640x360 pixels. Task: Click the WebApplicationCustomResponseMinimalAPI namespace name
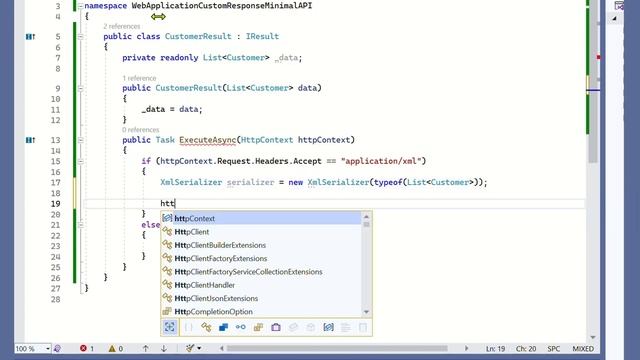coord(222,6)
